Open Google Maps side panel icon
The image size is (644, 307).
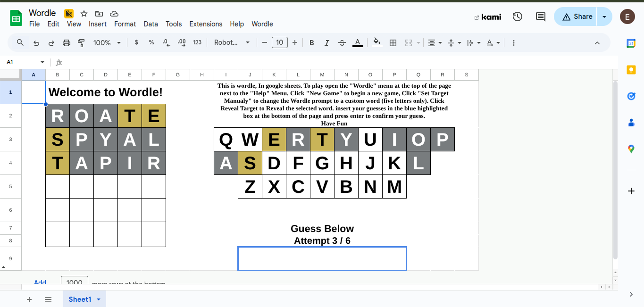(631, 149)
